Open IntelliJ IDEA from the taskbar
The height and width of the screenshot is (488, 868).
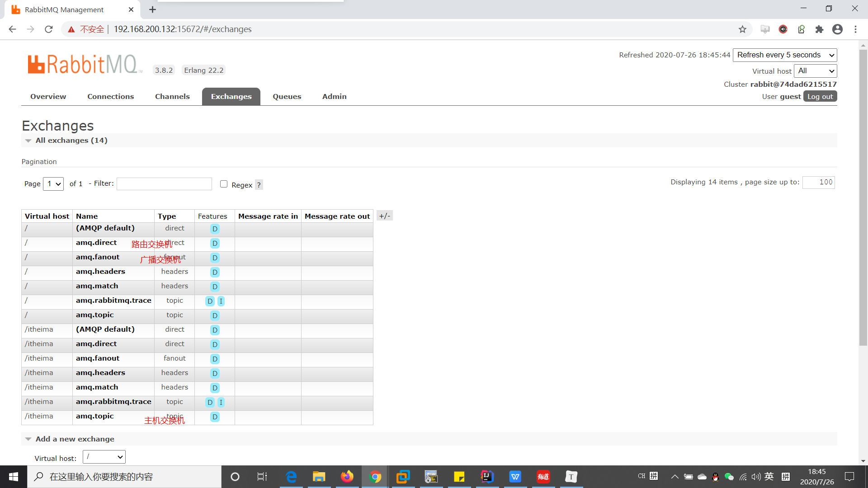coord(487,477)
